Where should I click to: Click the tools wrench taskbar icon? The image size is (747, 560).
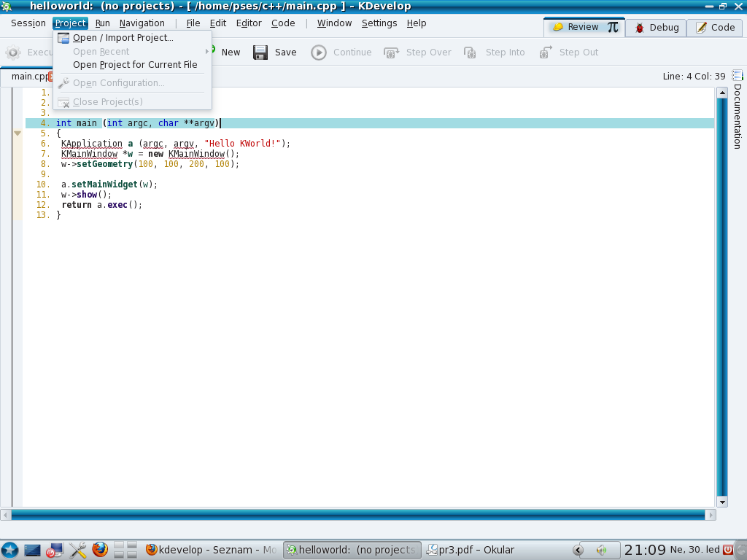[77, 550]
